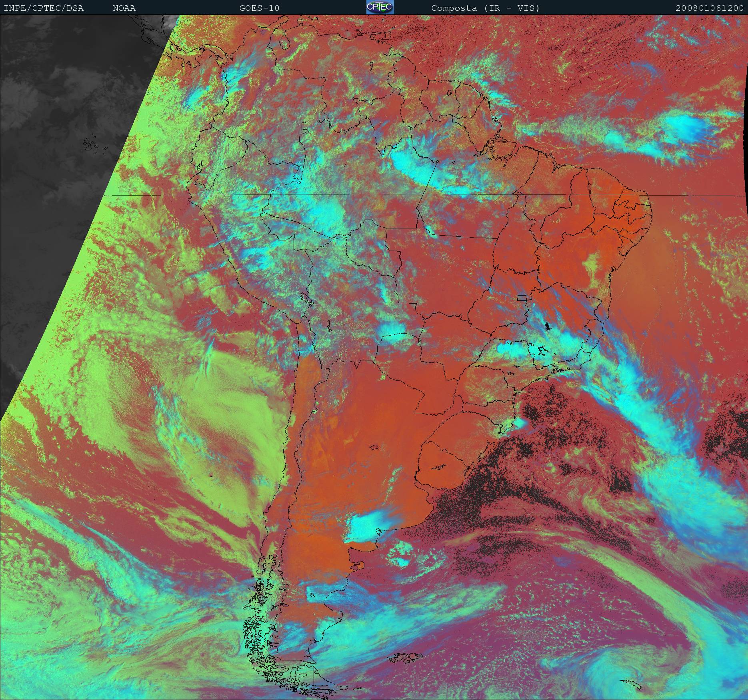748x700 pixels.
Task: Click the CPTEC logo in the header
Action: (380, 8)
